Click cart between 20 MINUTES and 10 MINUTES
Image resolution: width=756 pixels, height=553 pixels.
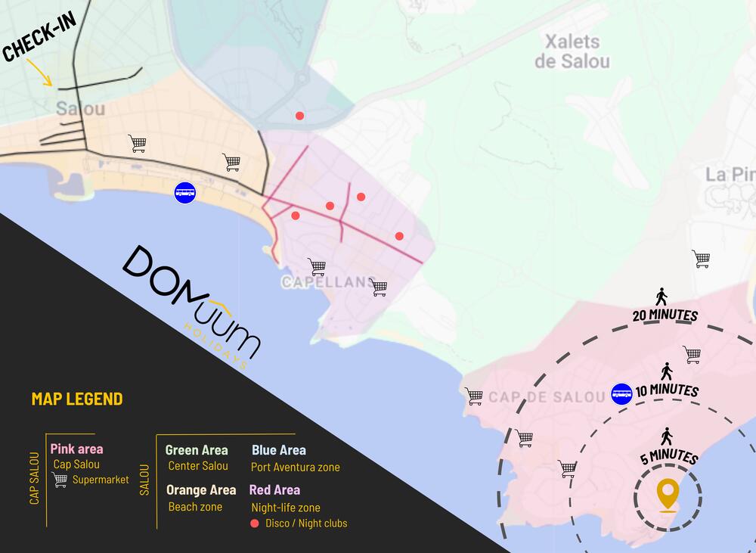(x=692, y=355)
